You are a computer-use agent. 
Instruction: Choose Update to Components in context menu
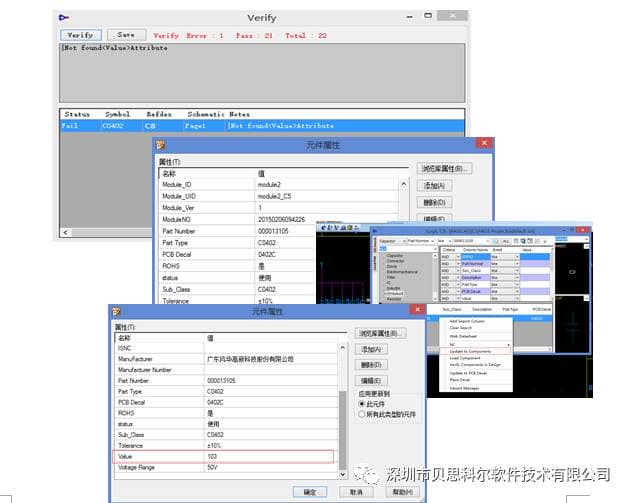click(x=475, y=351)
